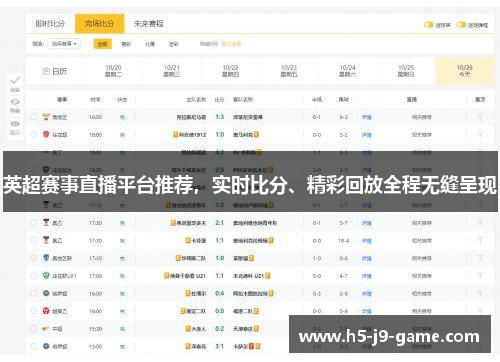The width and height of the screenshot is (500, 362).
Task: Select the checkbox of the 17:00 U21 match
Action: (x=34, y=276)
